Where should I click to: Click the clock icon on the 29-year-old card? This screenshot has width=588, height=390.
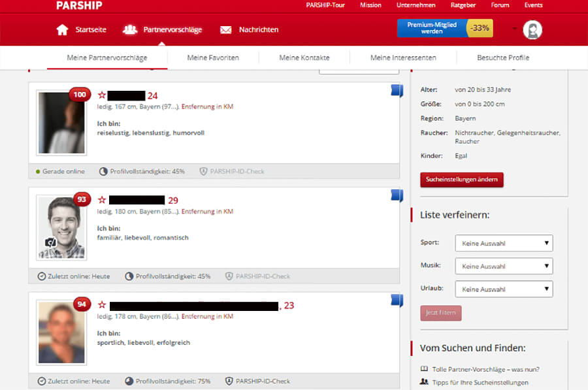42,276
